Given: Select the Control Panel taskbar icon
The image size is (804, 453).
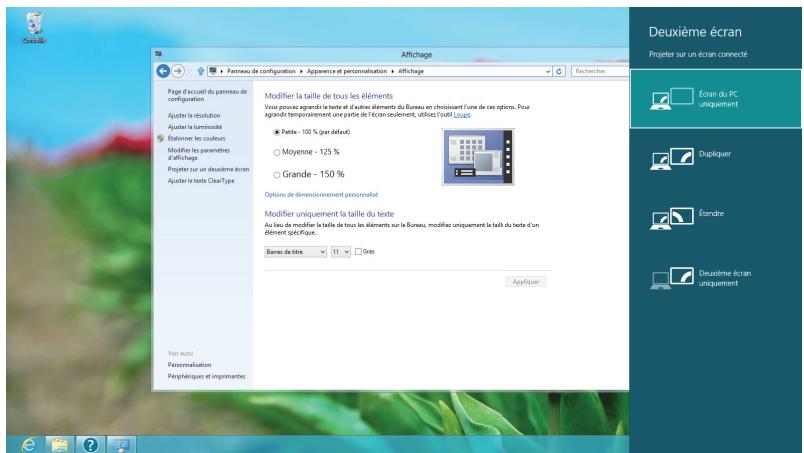Looking at the screenshot, I should coord(121,444).
